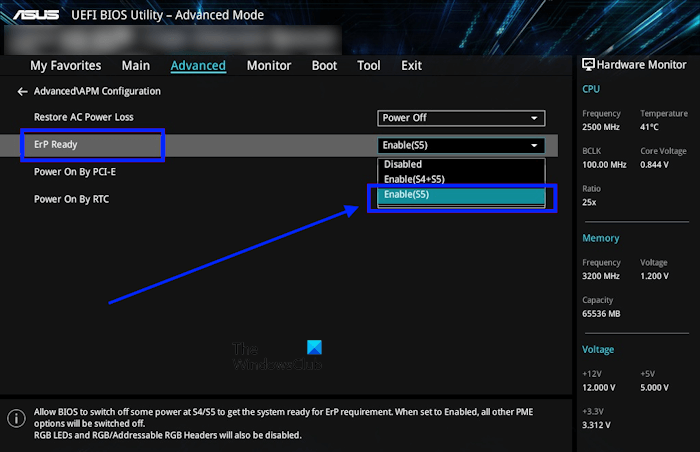Click the 25x ratio value

[589, 202]
